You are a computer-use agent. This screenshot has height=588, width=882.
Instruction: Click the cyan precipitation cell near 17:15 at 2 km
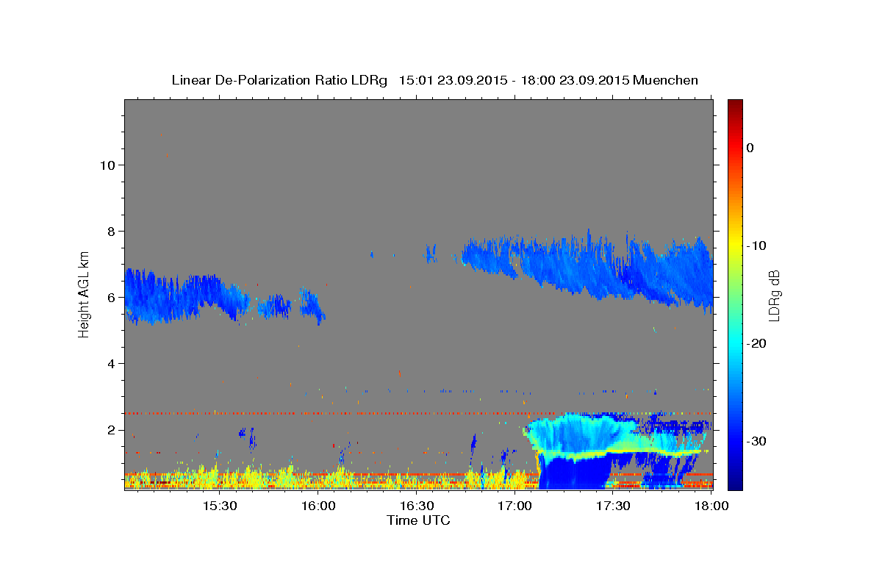pos(577,432)
